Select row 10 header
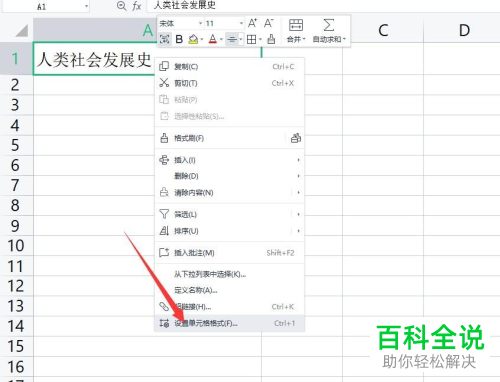The image size is (500, 382). (x=16, y=246)
